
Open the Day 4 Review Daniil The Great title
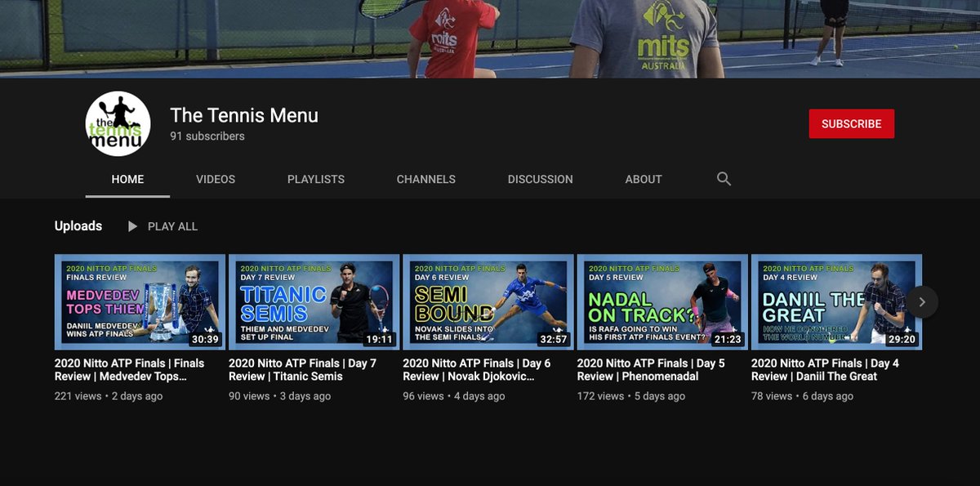[x=825, y=370]
